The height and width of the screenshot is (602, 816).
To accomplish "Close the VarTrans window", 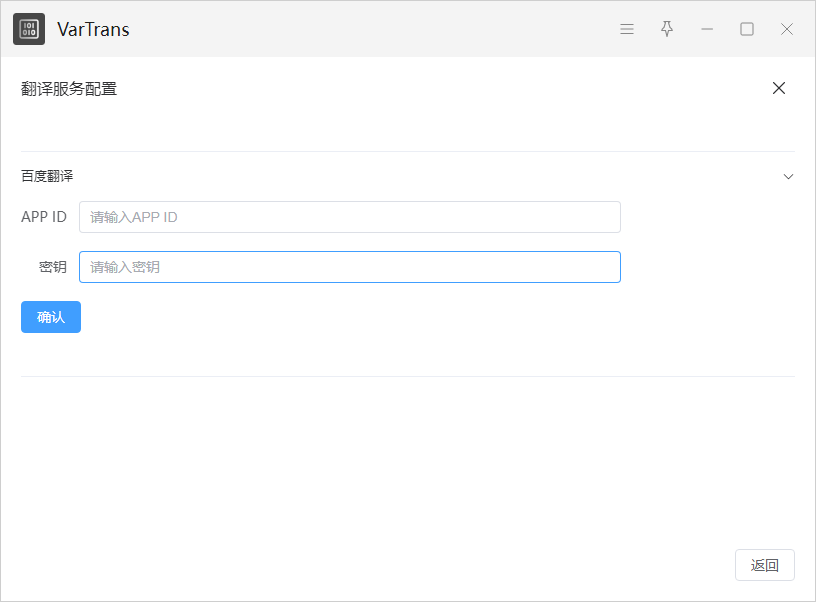I will coord(787,29).
